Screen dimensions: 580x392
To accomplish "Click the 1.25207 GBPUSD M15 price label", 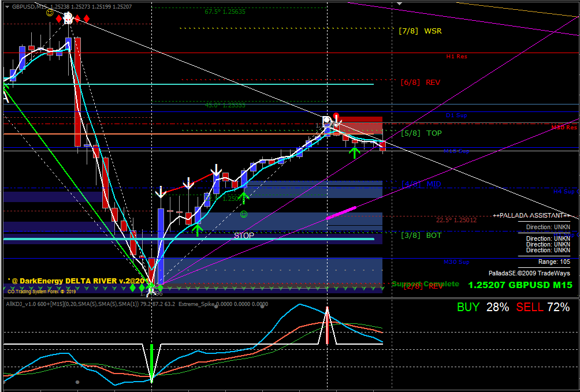I will tap(520, 285).
